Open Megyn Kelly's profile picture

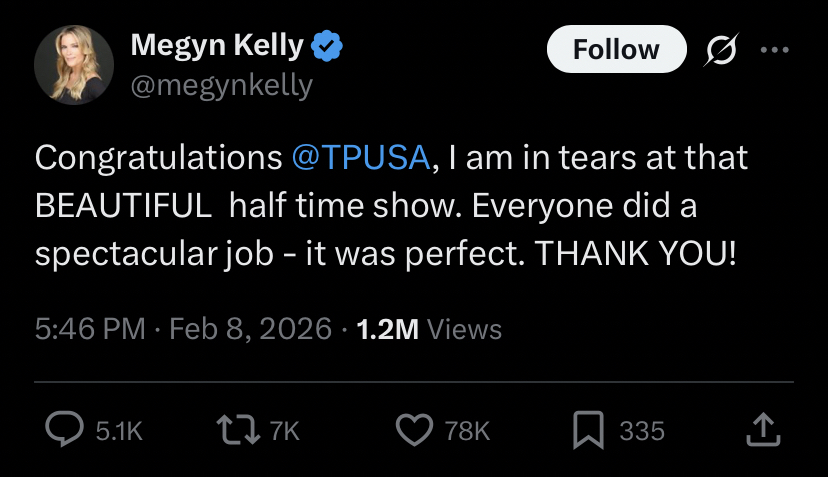click(x=75, y=65)
